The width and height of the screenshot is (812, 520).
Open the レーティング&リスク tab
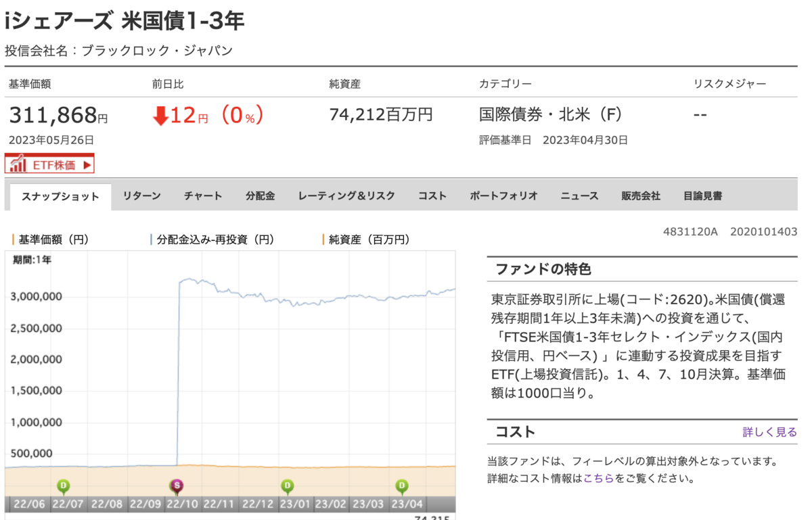pos(346,196)
